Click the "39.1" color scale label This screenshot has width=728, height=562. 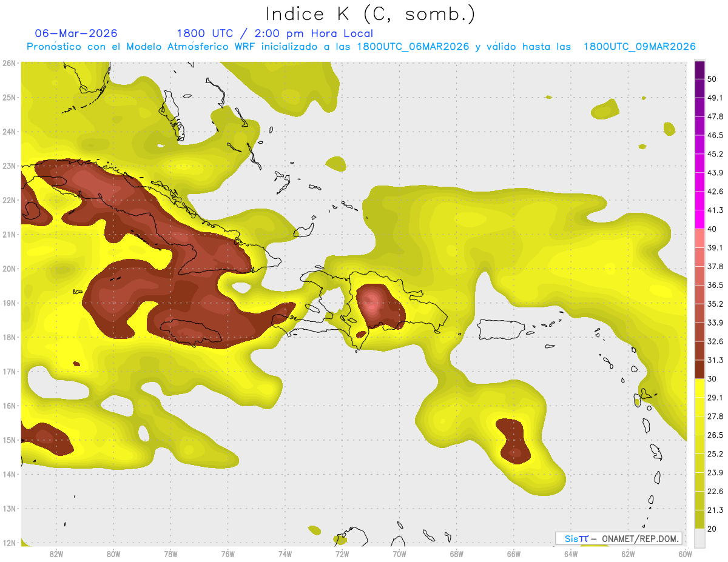coord(715,248)
